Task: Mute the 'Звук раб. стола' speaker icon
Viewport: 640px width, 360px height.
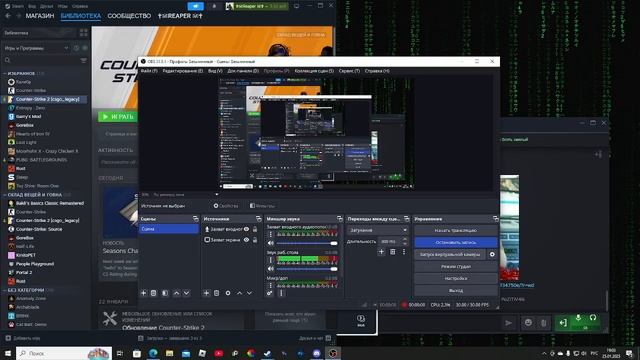Action: (x=271, y=269)
